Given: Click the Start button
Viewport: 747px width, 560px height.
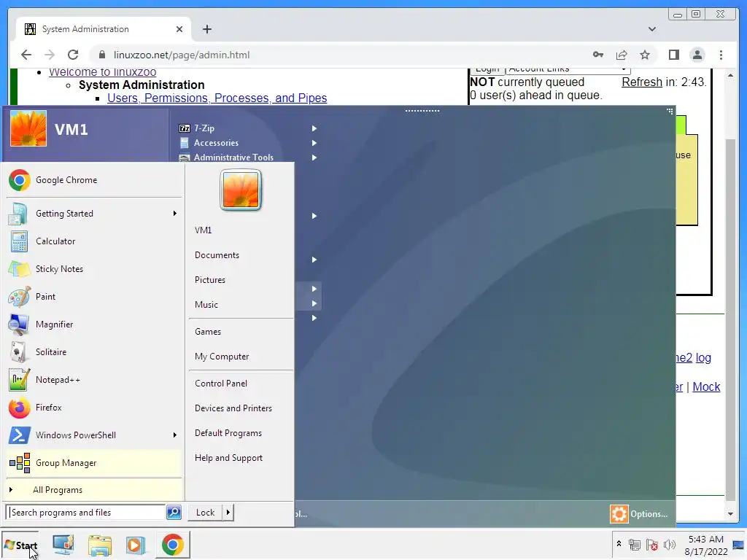Looking at the screenshot, I should pyautogui.click(x=20, y=545).
